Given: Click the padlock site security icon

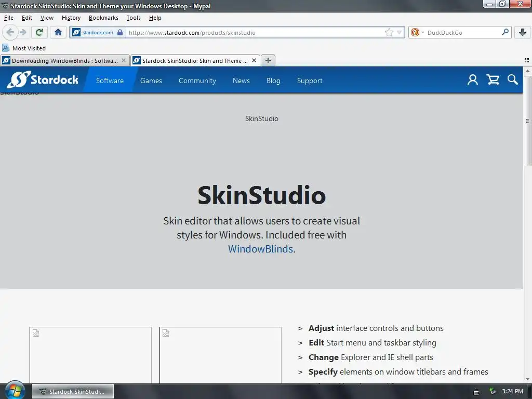Looking at the screenshot, I should click(x=120, y=32).
